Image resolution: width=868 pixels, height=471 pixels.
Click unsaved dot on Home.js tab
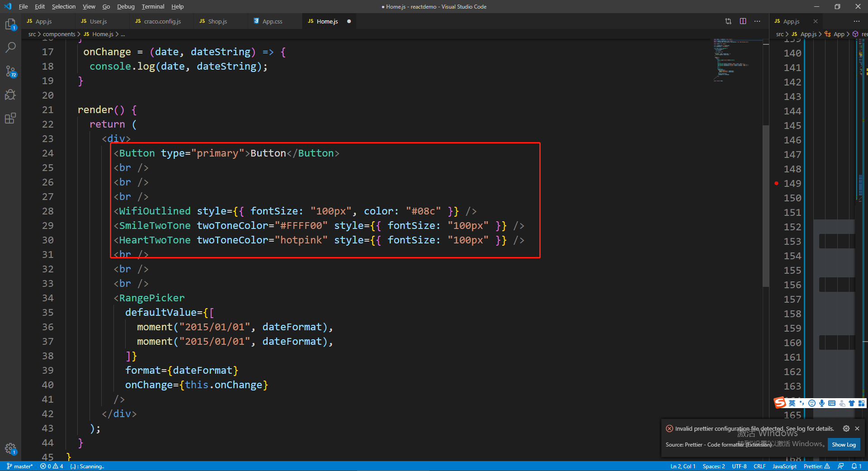tap(349, 21)
